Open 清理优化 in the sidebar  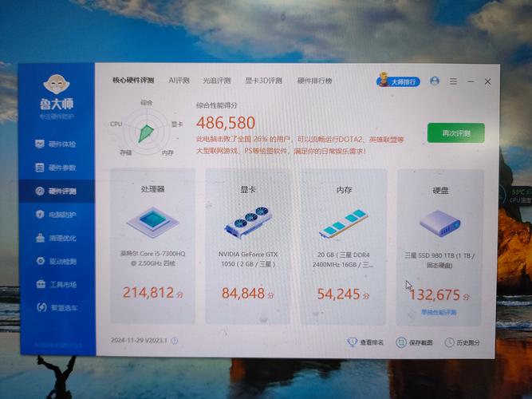click(x=56, y=238)
